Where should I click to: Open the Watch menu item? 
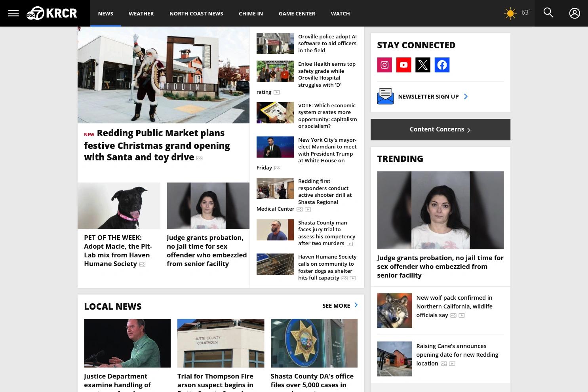[x=340, y=13]
